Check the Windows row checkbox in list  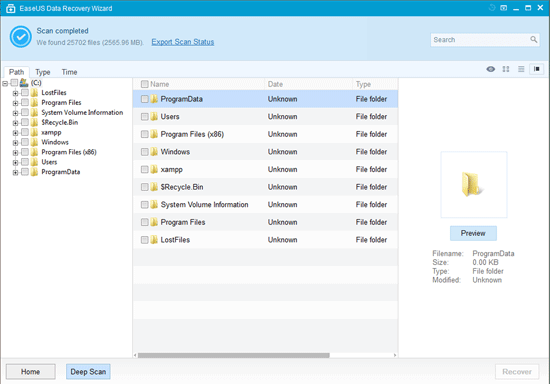click(145, 152)
